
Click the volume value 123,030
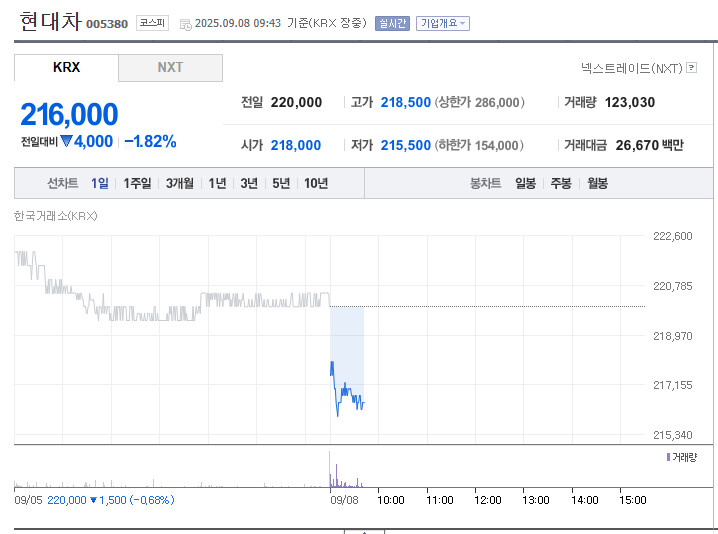[x=630, y=102]
